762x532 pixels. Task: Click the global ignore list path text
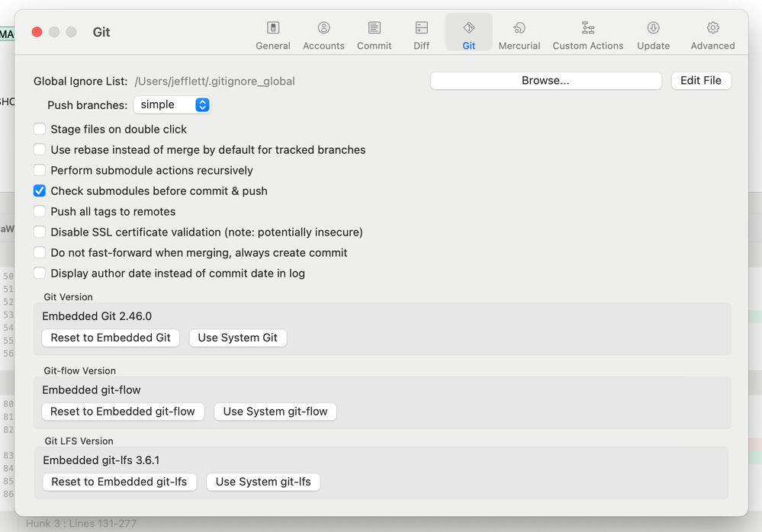point(215,81)
